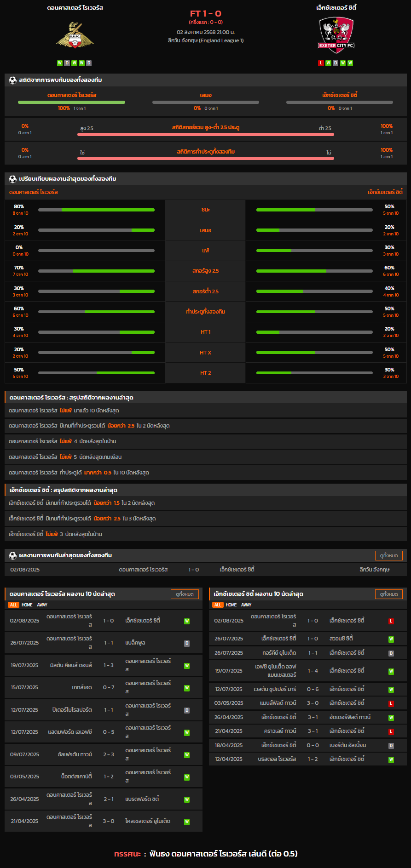Image resolution: width=411 pixels, height=868 pixels.
Task: Click the 02/08/2025 head-to-head 1-0 result row
Action: (x=206, y=570)
